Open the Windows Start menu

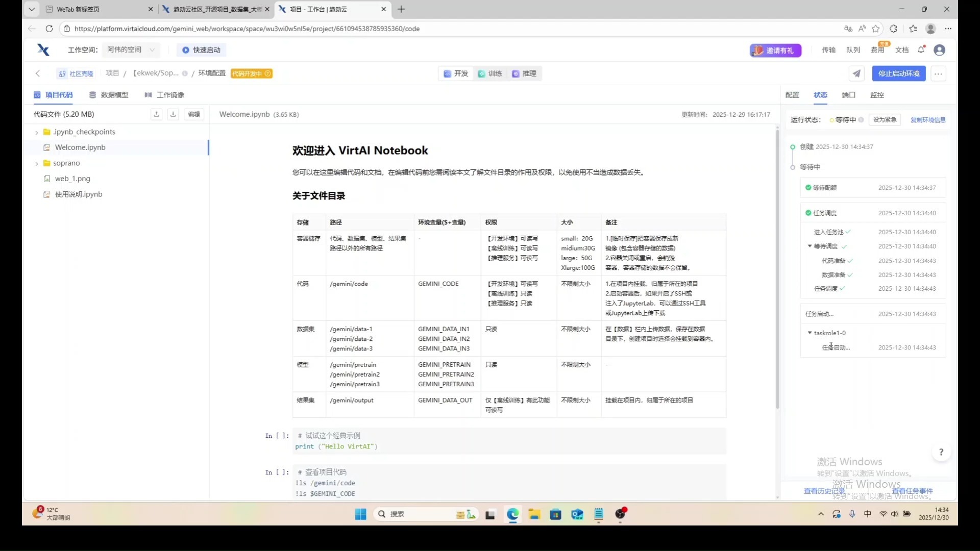tap(360, 514)
